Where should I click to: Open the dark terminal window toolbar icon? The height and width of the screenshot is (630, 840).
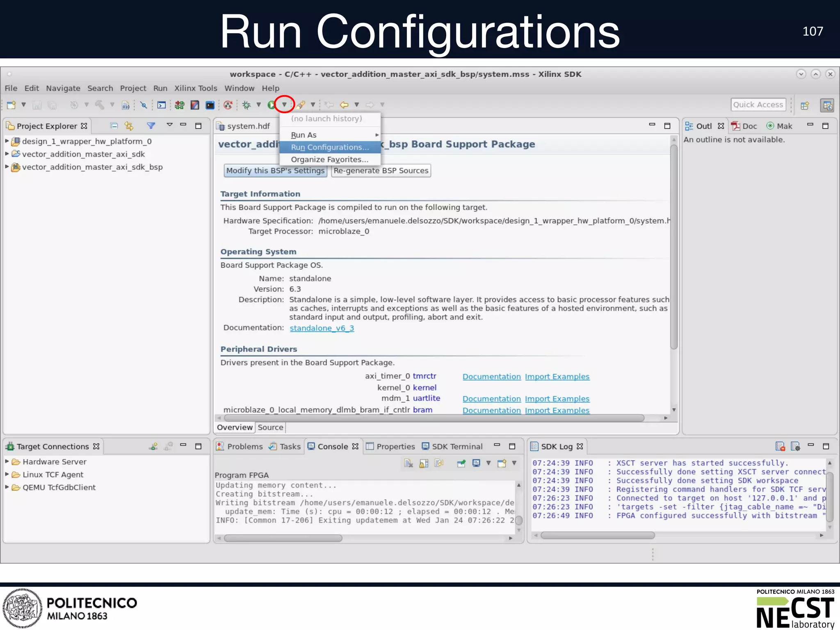coord(210,105)
